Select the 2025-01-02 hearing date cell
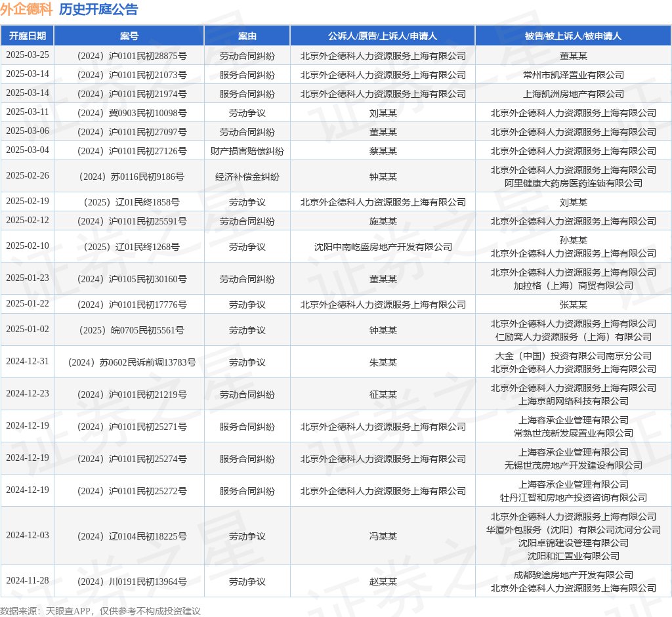This screenshot has height=617, width=672. 27,330
